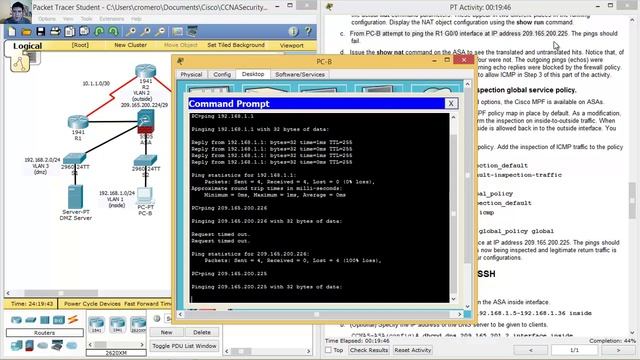Click the network information icon
This screenshot has height=360, width=640.
tap(293, 31)
